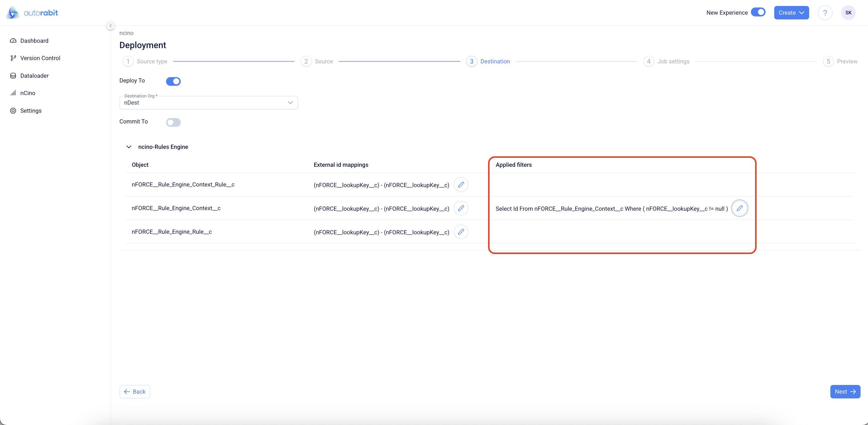Open the help question mark icon
This screenshot has width=868, height=425.
824,13
